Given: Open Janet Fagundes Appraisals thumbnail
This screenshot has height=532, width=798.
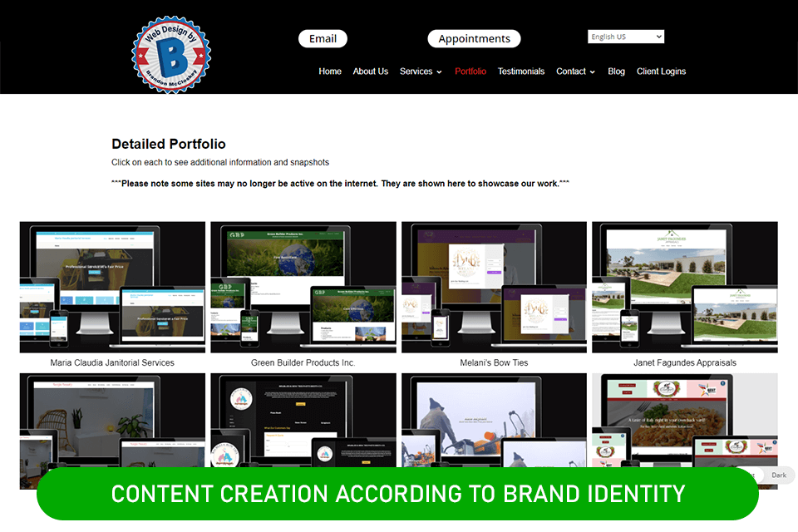Looking at the screenshot, I should point(684,287).
